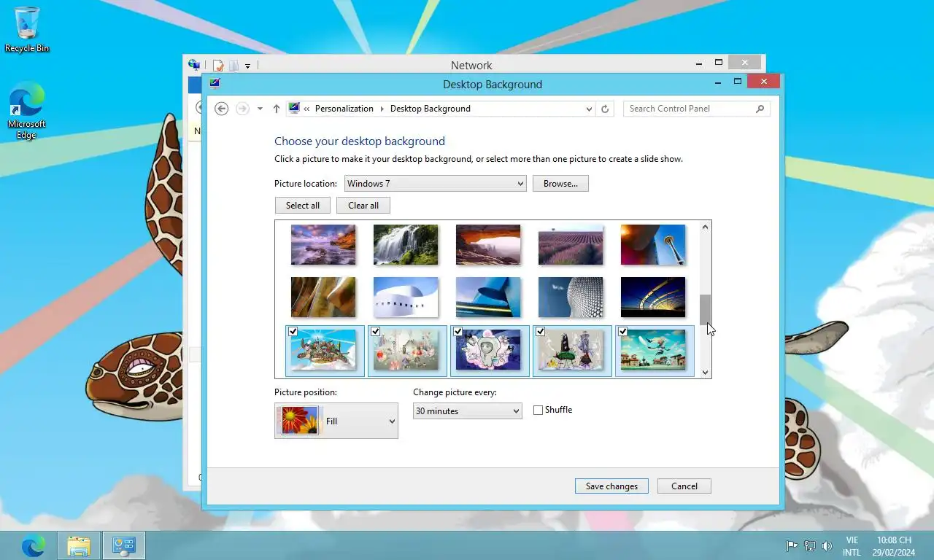Uncheck the grey creature on blue wallpaper checkbox
The image size is (934, 560).
[458, 332]
